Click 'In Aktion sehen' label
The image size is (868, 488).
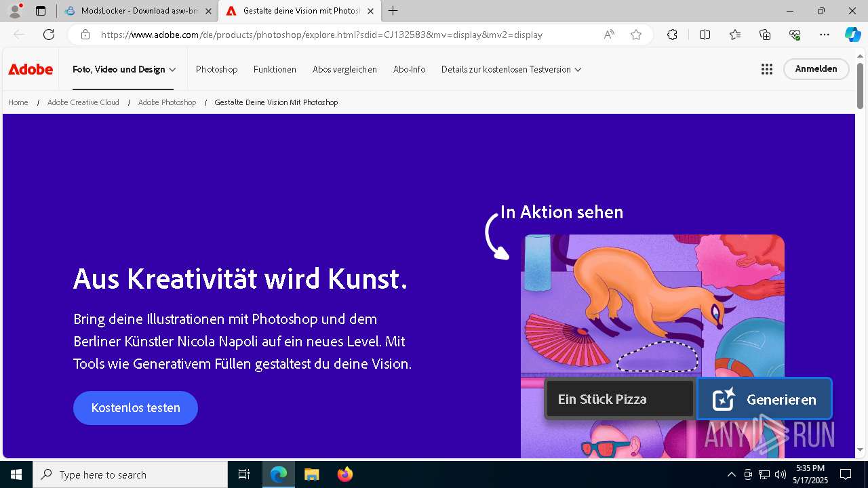(561, 212)
